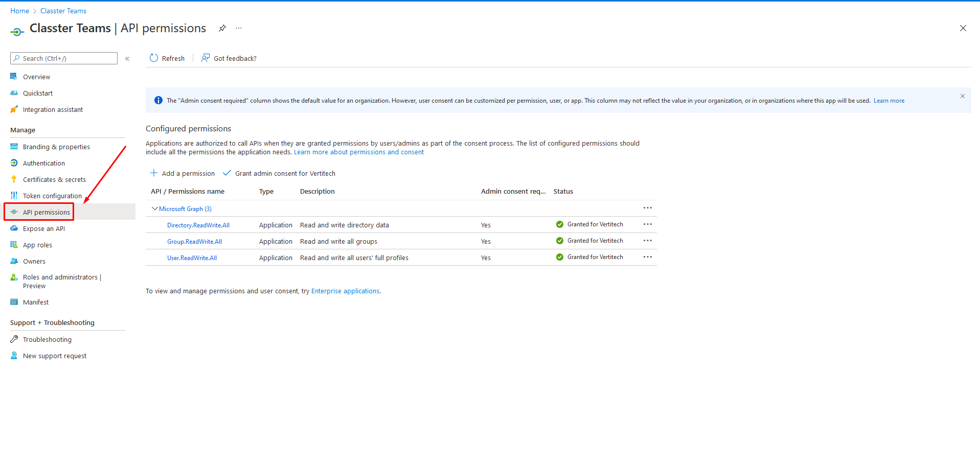Viewport: 980px width, 466px height.
Task: Click 'Read and write all groups' description
Action: (338, 242)
